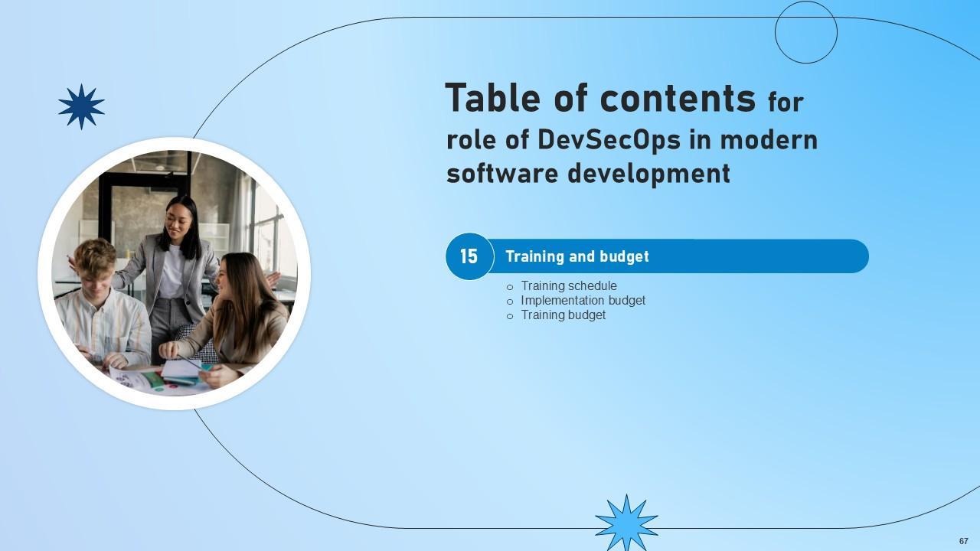980x551 pixels.
Task: Click the "role of DevSecOps in modern" line
Action: (632, 140)
